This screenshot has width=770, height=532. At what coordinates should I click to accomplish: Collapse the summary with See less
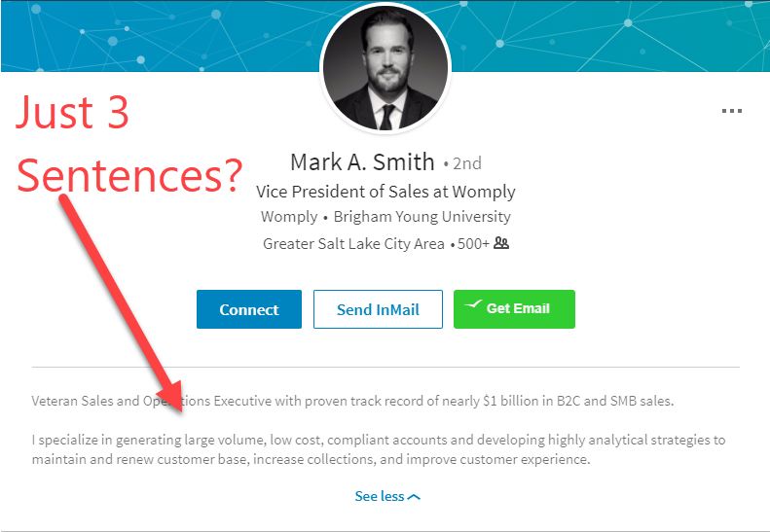387,496
